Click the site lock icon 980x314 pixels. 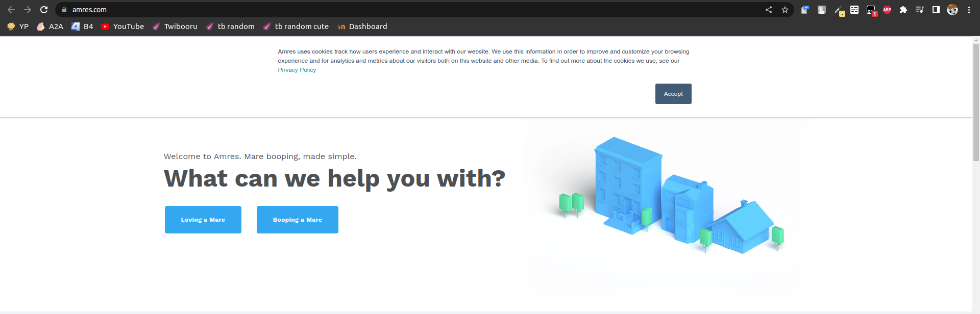click(x=64, y=10)
